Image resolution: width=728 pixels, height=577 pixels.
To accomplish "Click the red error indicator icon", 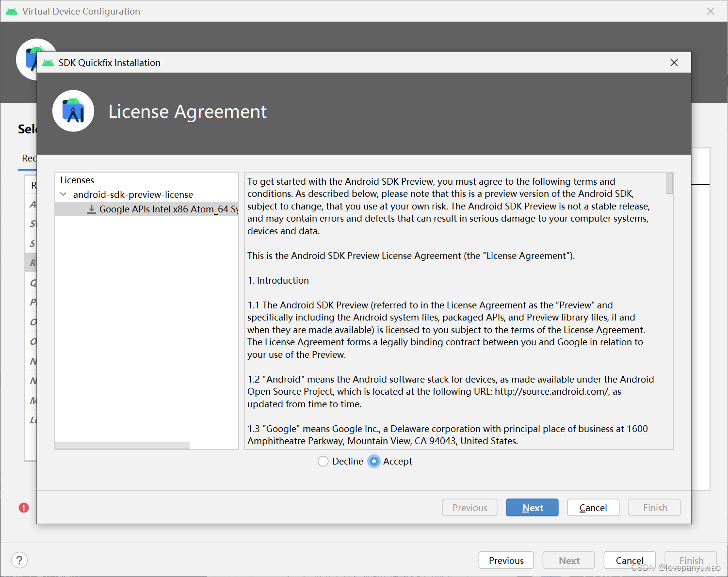I will tap(24, 508).
